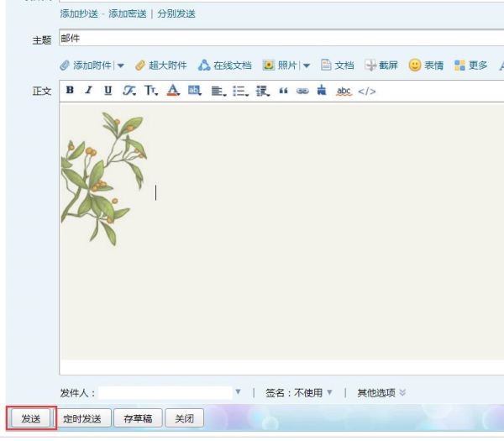Screen dimensions: 504x441
Task: Click the Italic formatting icon
Action: click(x=89, y=91)
